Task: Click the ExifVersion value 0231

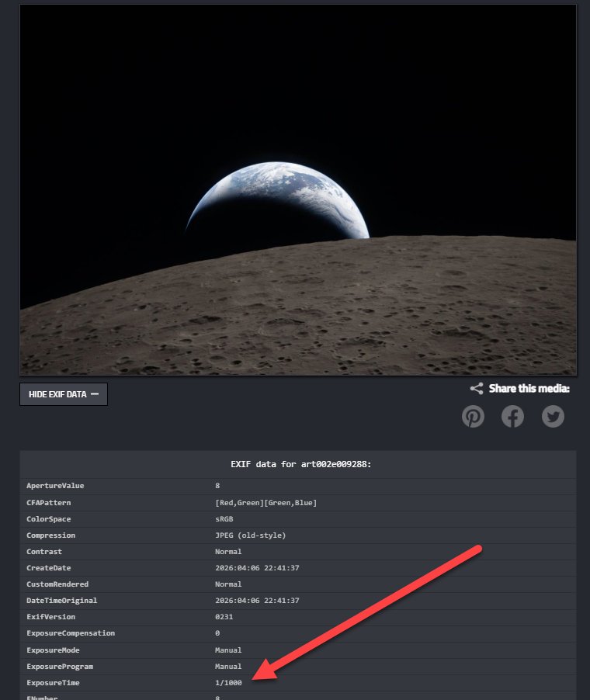Action: 224,617
